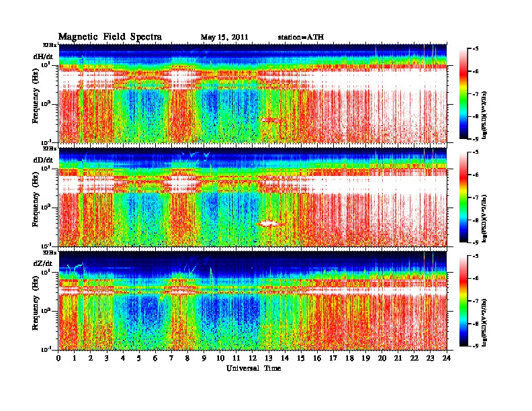Click the 2 tick on the time axis
Screen dimensions: 532x411
pos(91,358)
